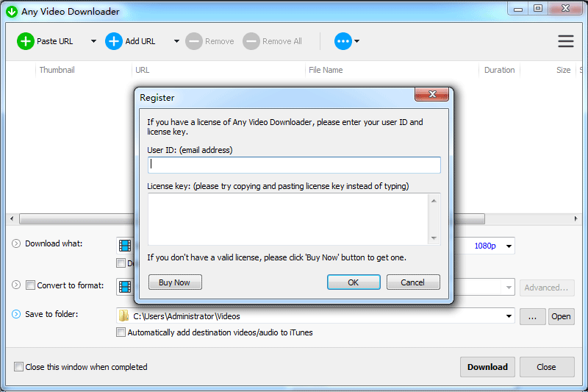The image size is (588, 392).
Task: Click the green Paste URL plus icon
Action: click(26, 41)
